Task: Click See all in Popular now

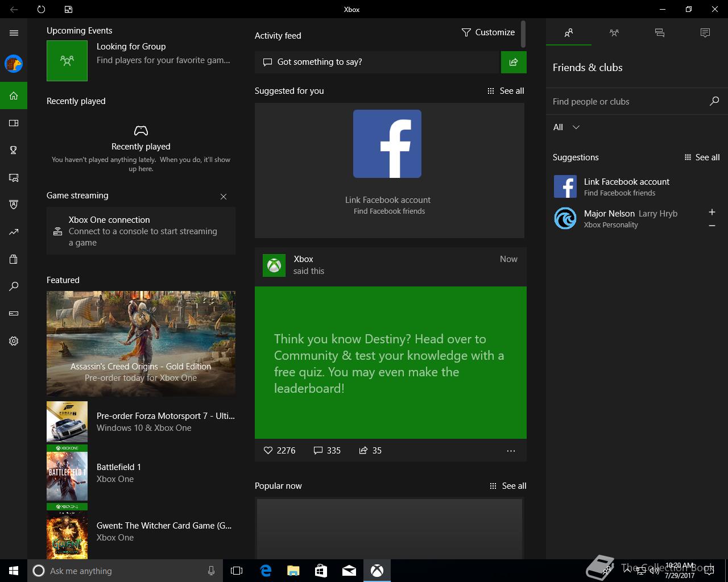Action: click(508, 486)
